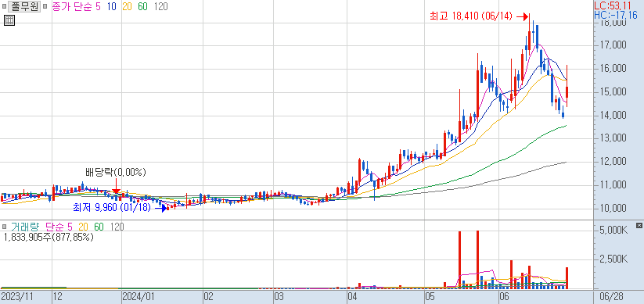
Task: Select the orange 20-day price MA label
Action: (x=128, y=7)
